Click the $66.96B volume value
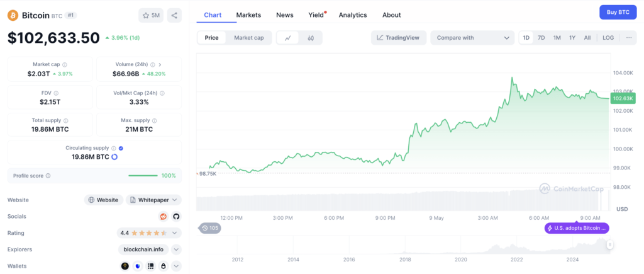The width and height of the screenshot is (644, 274). pos(125,74)
